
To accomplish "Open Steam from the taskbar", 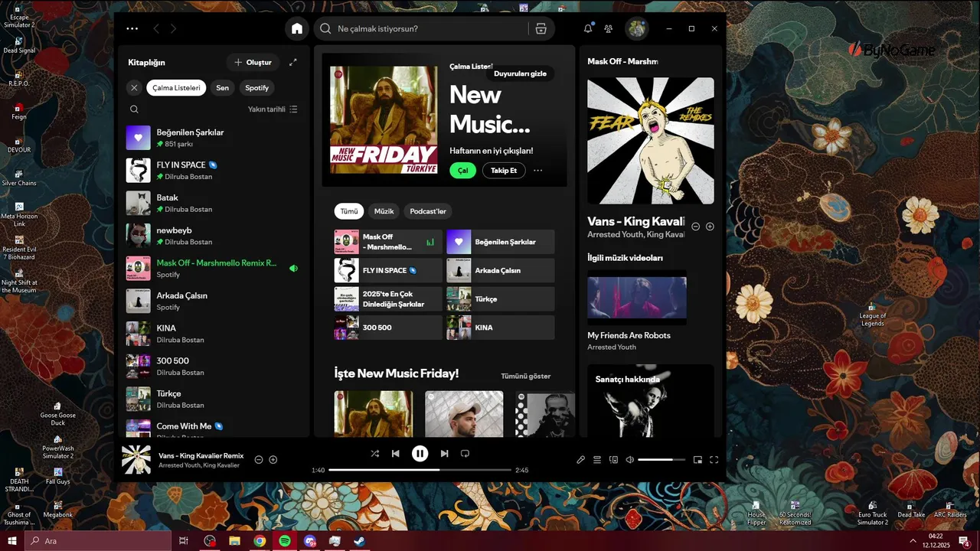I will coord(359,541).
